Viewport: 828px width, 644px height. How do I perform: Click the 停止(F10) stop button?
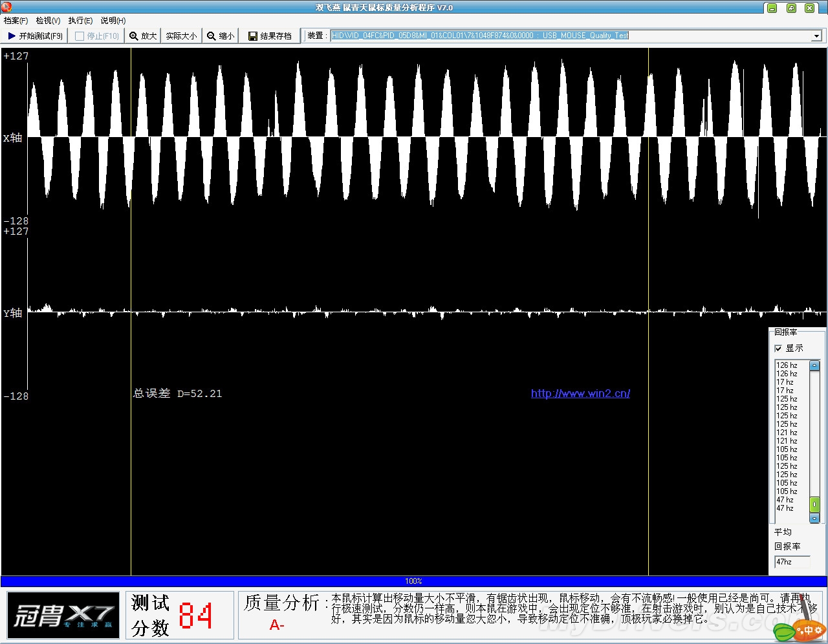click(97, 36)
